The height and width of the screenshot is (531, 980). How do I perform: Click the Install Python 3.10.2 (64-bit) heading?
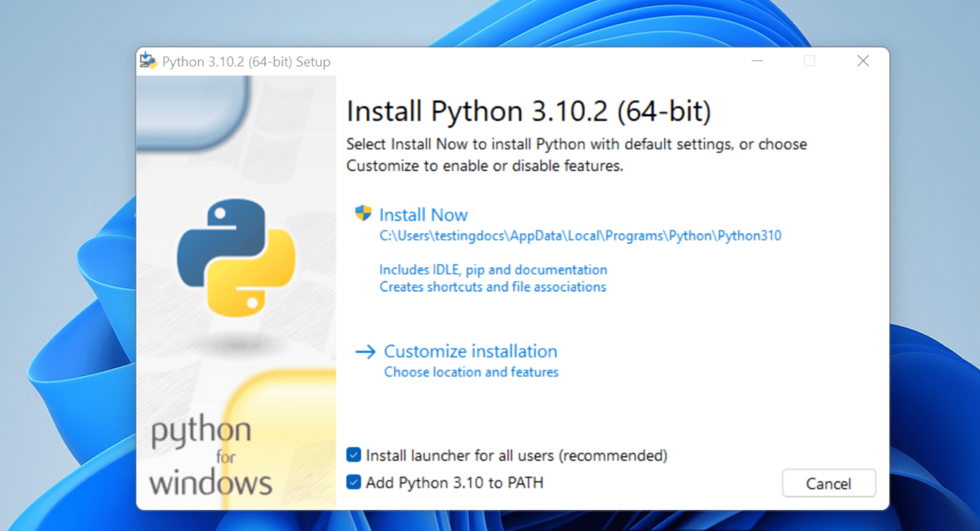[x=529, y=111]
